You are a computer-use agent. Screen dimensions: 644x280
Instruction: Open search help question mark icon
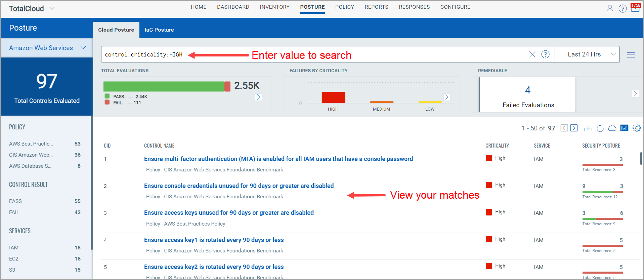(x=545, y=54)
